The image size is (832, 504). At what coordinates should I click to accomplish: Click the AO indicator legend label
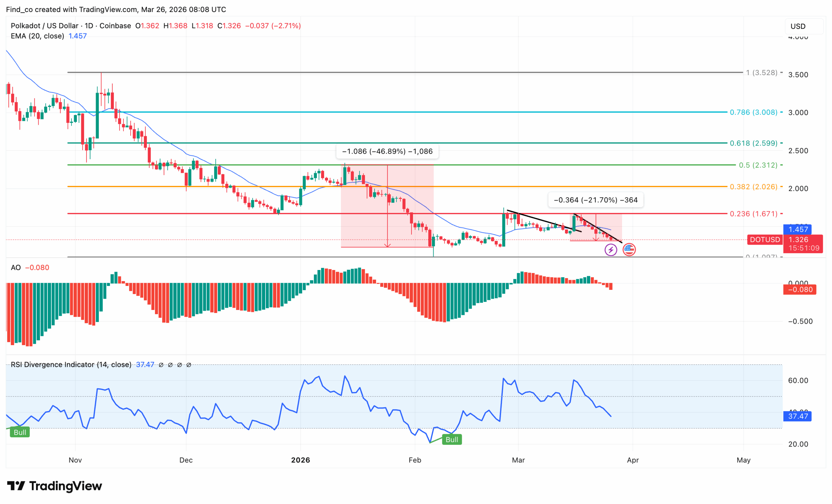[x=16, y=267]
